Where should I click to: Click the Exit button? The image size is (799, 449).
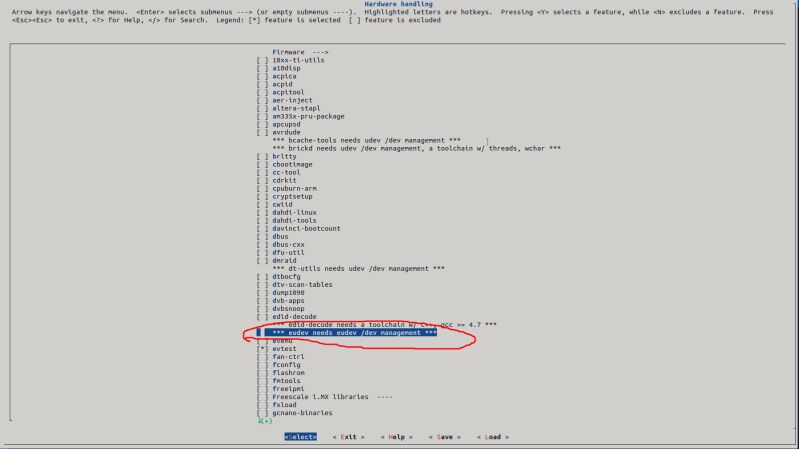pos(349,437)
